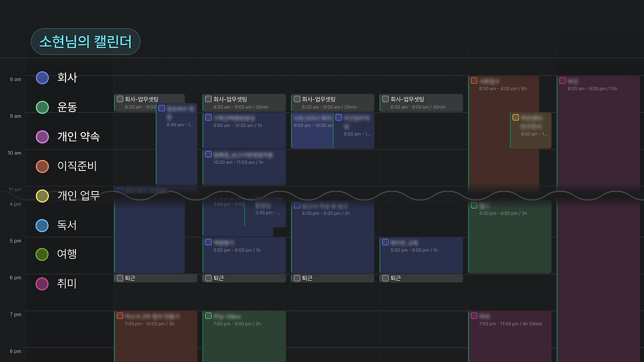Toggle the green 7:00 pm - 9:00 pm event checkbox
This screenshot has height=362, width=644.
[208, 316]
